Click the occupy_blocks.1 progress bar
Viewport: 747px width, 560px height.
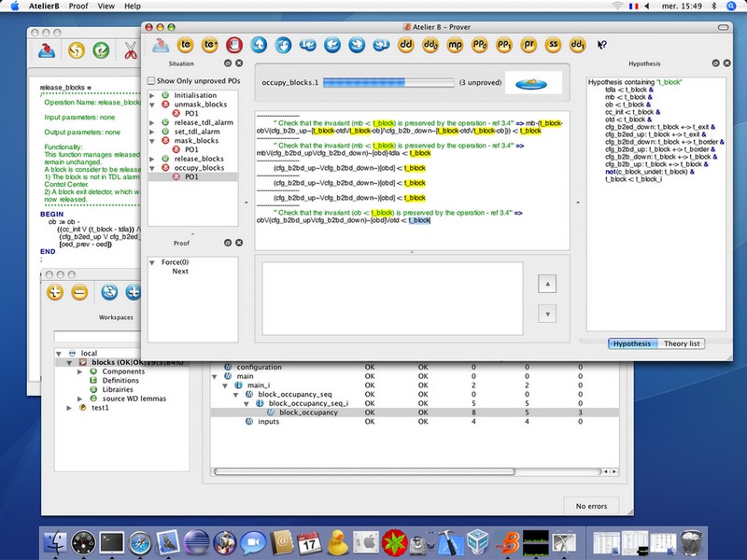point(388,83)
